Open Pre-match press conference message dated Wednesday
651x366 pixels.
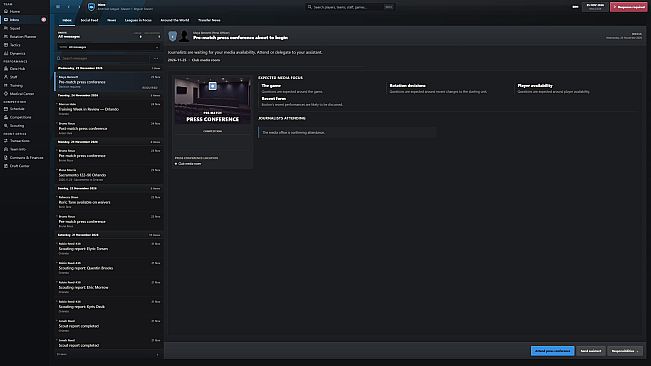(x=109, y=82)
